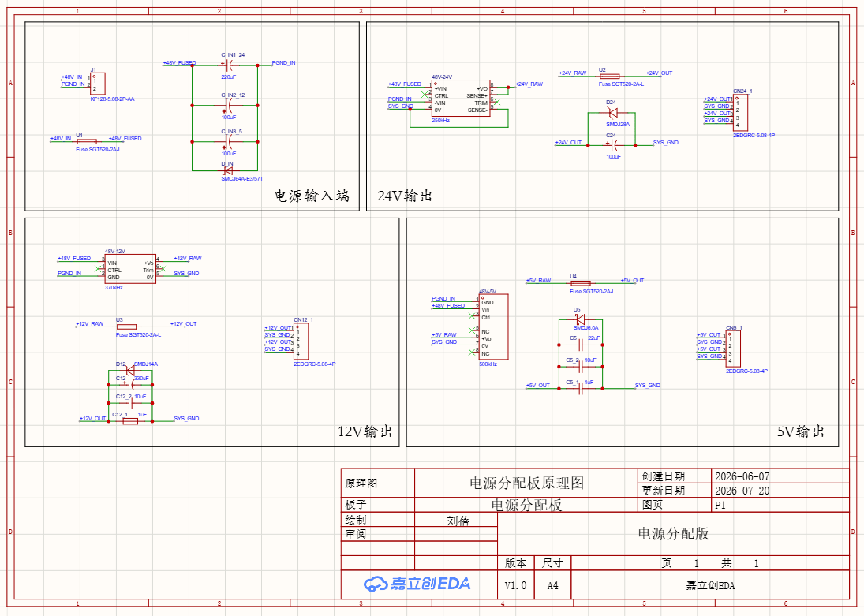Select capacitor C5 (22uF)
864x616 pixels.
pyautogui.click(x=580, y=345)
